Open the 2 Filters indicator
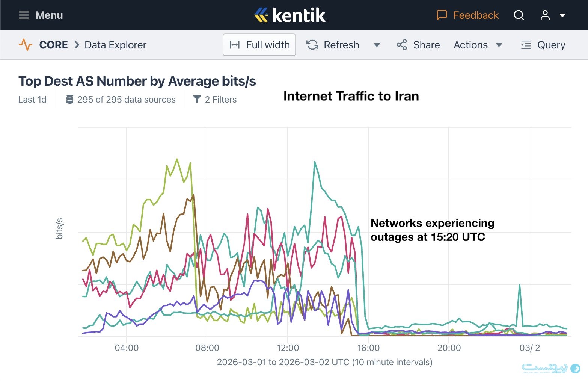Viewport: 588px width, 381px height. (x=215, y=100)
